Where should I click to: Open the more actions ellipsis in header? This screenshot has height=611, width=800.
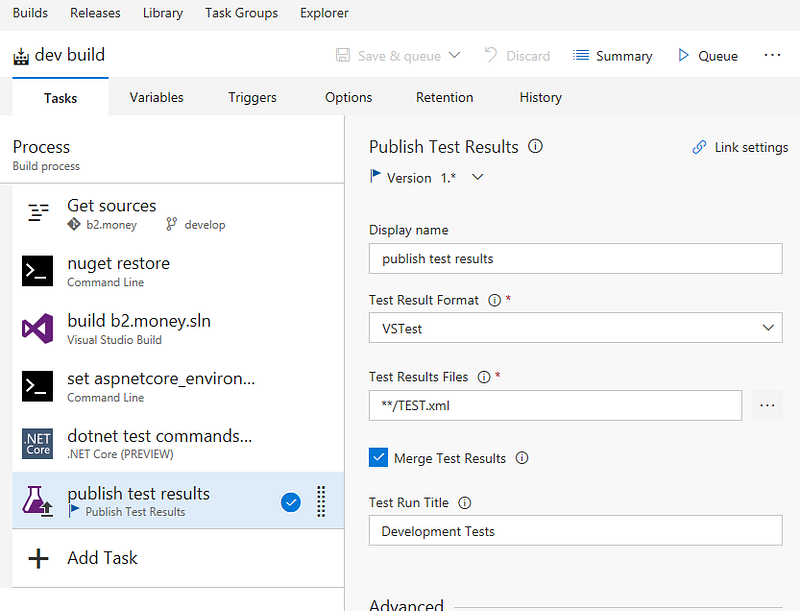tap(772, 55)
